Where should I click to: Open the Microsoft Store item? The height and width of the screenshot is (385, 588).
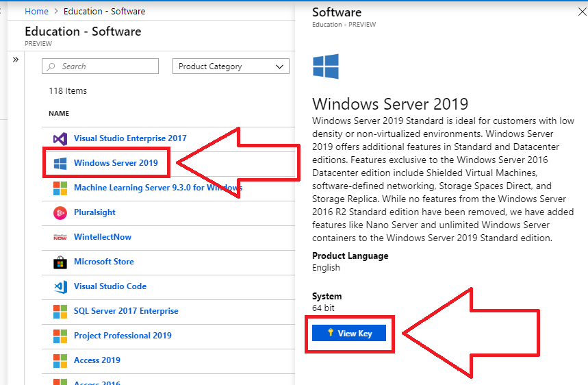point(104,262)
